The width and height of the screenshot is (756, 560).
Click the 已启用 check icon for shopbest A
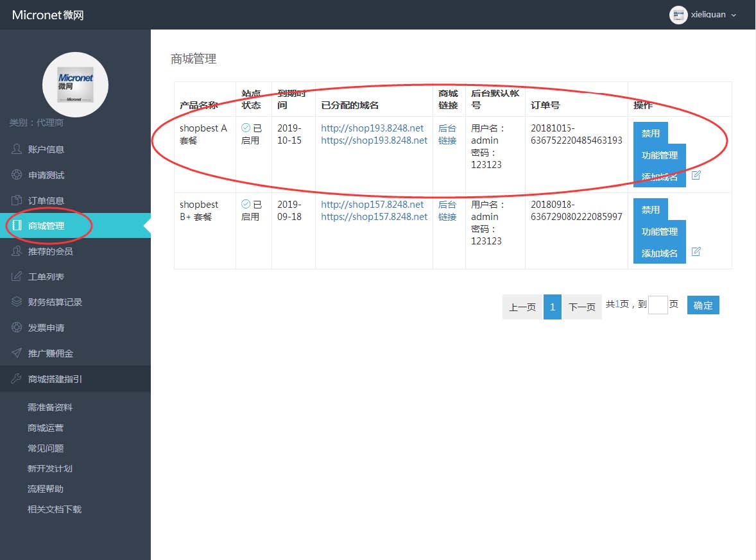tap(246, 128)
